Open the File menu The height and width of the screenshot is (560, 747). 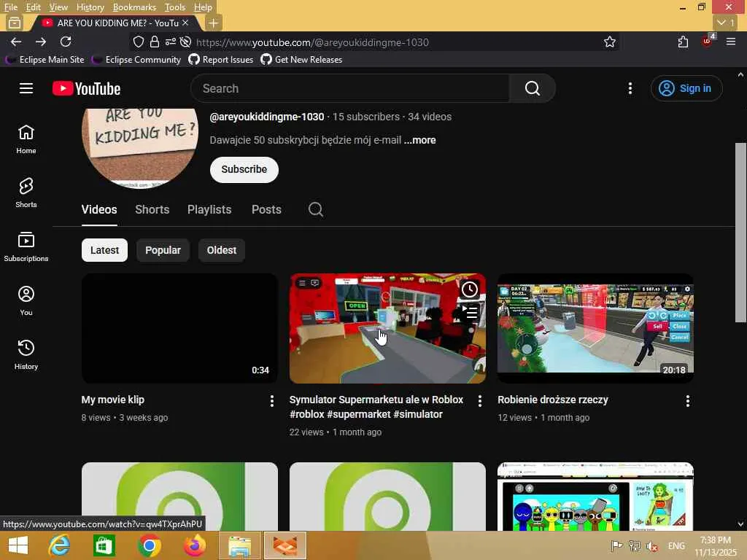click(11, 7)
